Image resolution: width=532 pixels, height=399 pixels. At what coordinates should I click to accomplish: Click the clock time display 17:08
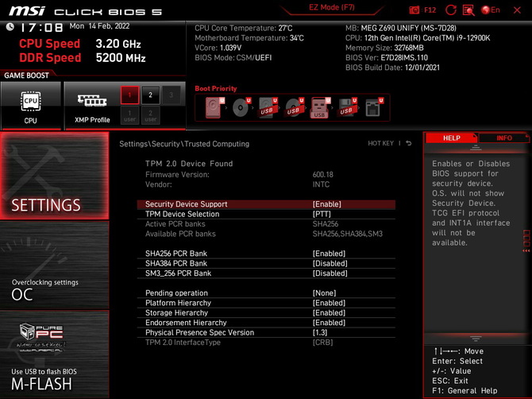point(42,28)
